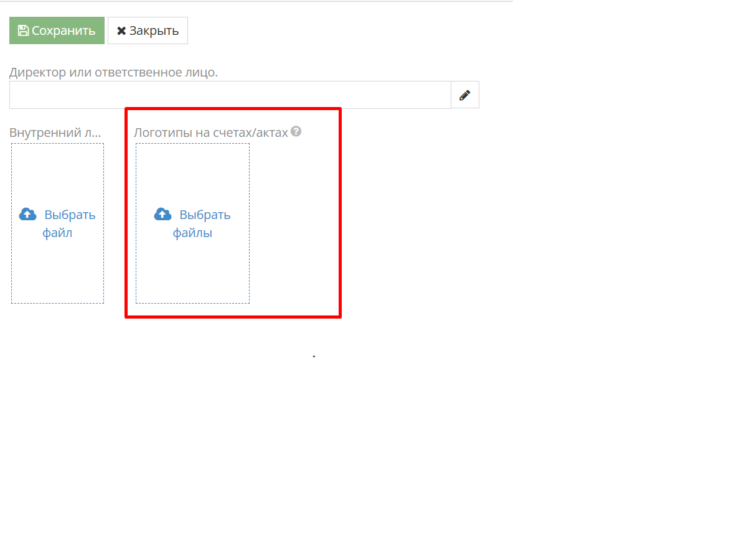
Task: Click the X icon on Закрыть button
Action: pyautogui.click(x=122, y=30)
